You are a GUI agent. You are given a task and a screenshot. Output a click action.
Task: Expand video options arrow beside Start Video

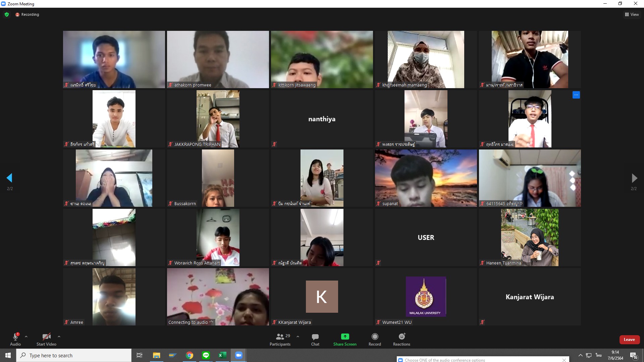pos(59,337)
